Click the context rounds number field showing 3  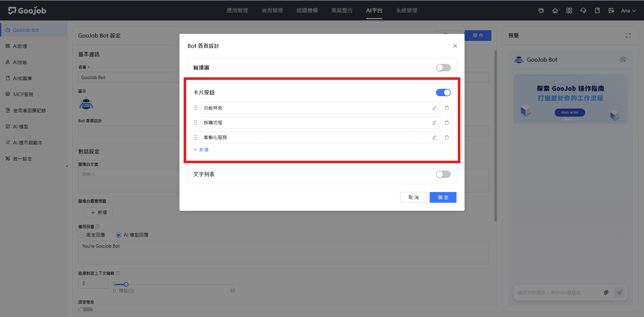coord(93,283)
